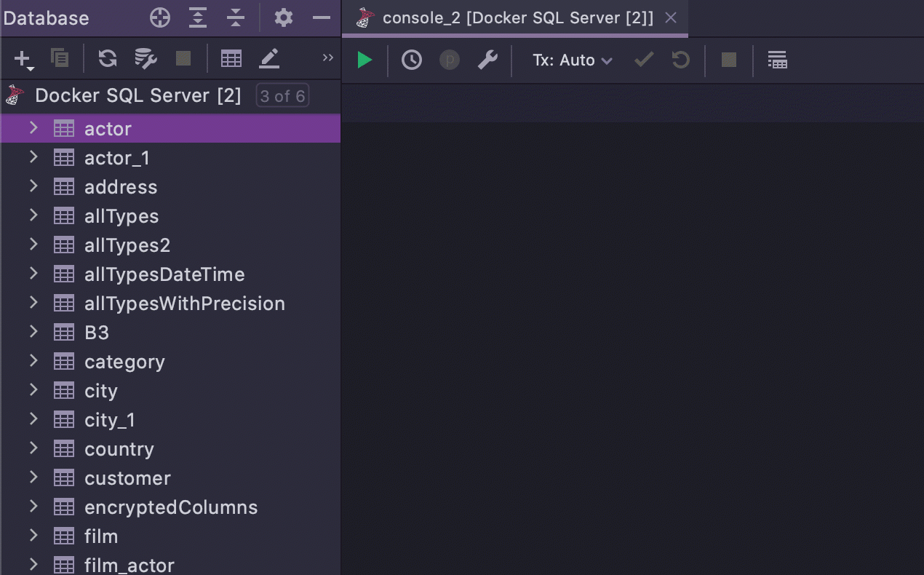Expand the customer table node
924x575 pixels.
click(x=33, y=477)
